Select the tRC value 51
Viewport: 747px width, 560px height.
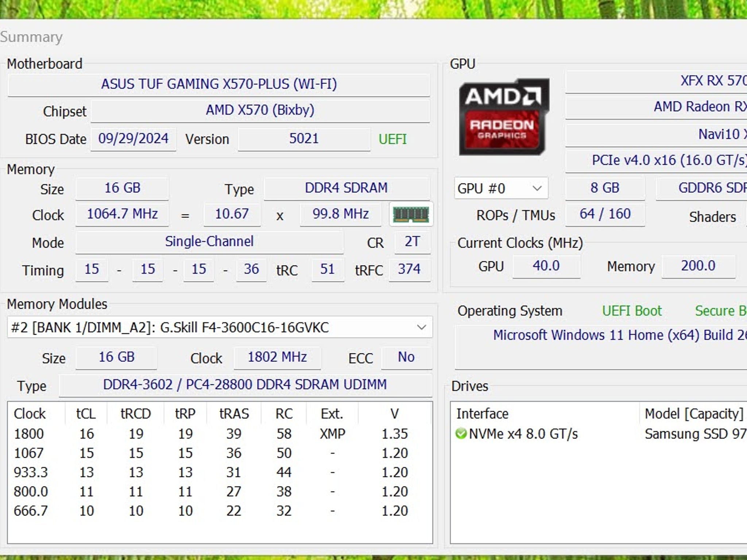click(328, 269)
